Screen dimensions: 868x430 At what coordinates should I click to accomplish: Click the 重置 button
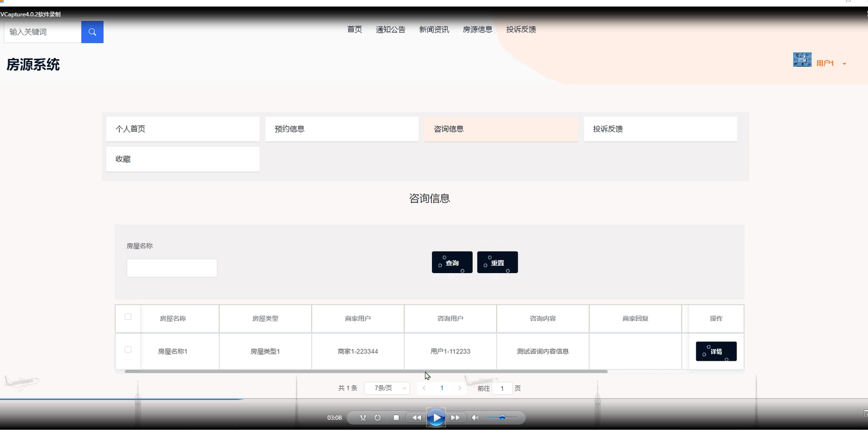497,262
